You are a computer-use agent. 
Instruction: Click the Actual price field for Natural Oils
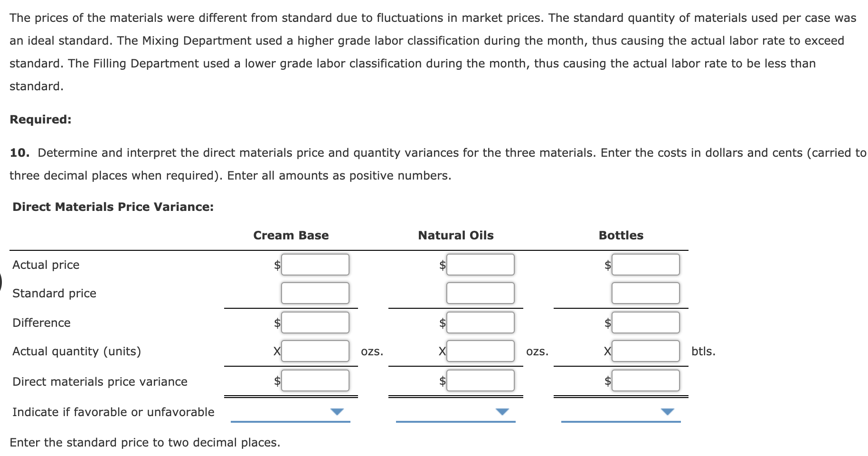tap(480, 265)
